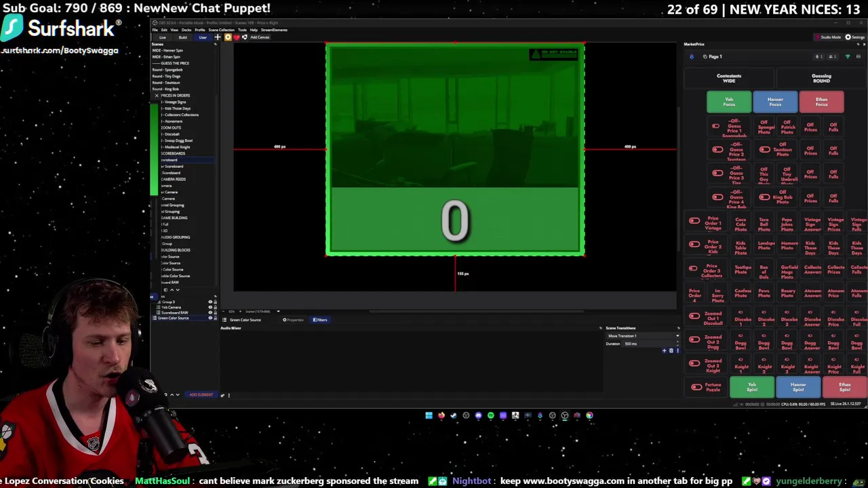Close the docked panel with X in scenes list

click(x=157, y=96)
